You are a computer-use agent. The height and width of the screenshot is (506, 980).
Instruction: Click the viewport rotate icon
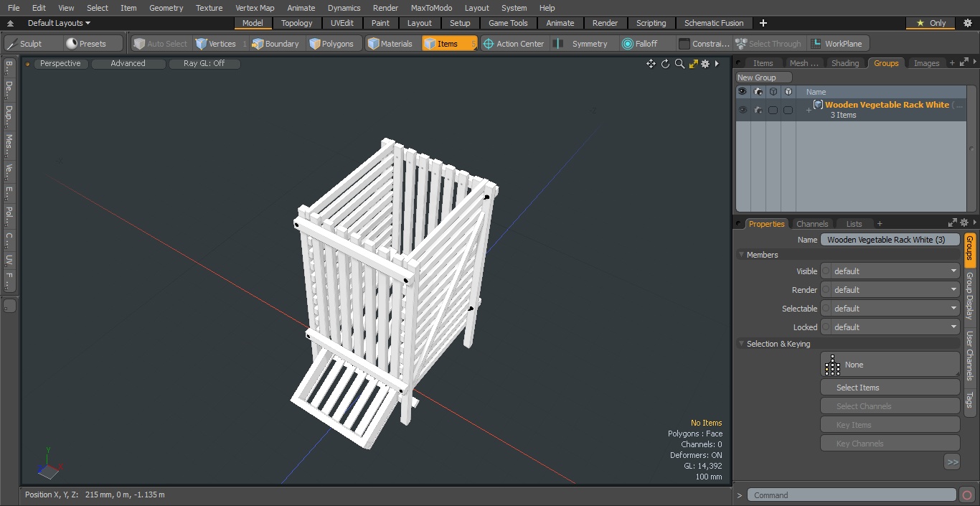pyautogui.click(x=665, y=64)
